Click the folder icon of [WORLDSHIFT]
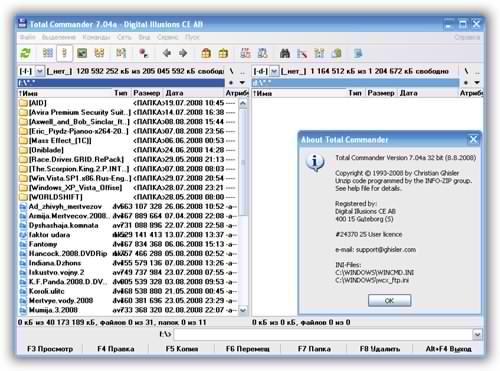 coord(23,197)
